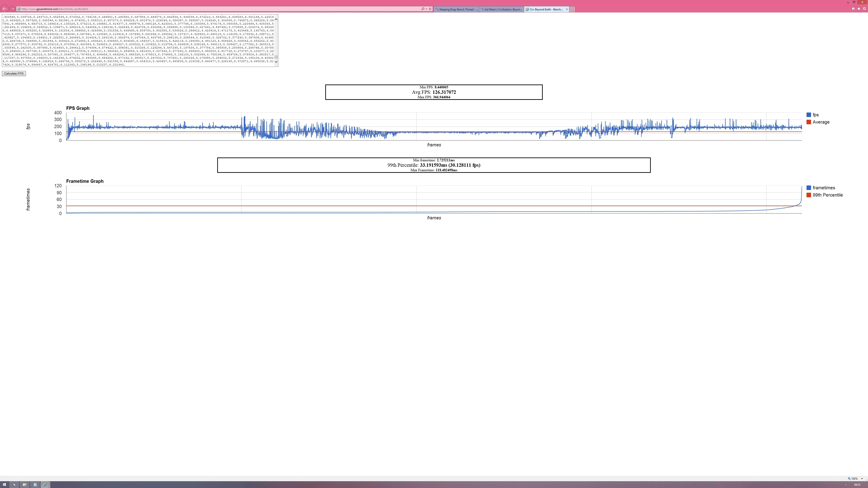Click the Max Frametime 118.482498ms text
The image size is (868, 488).
434,170
